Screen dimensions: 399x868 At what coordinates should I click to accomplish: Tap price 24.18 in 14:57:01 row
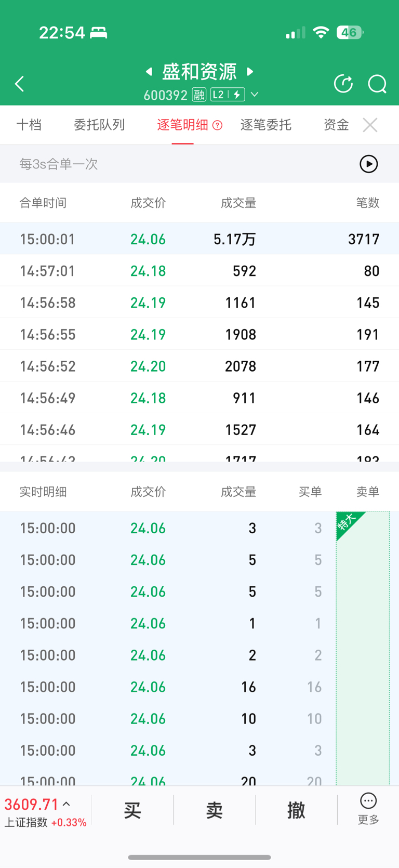(148, 271)
